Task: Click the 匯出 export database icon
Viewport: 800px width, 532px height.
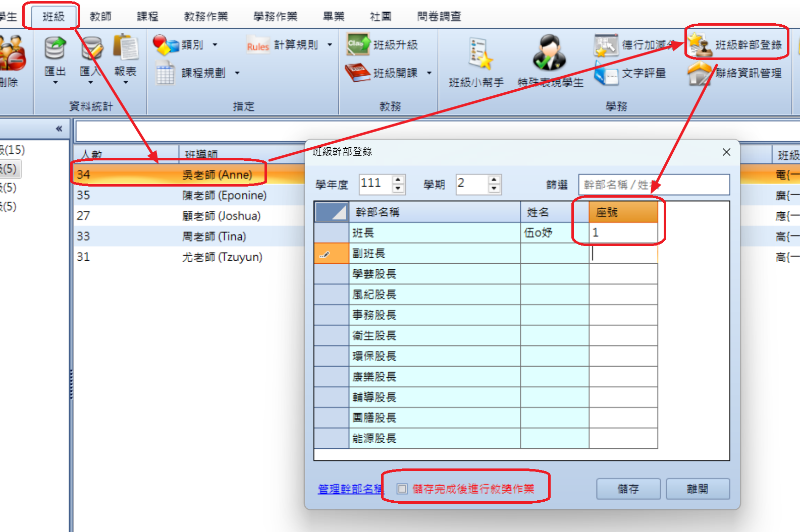Action: coord(55,48)
